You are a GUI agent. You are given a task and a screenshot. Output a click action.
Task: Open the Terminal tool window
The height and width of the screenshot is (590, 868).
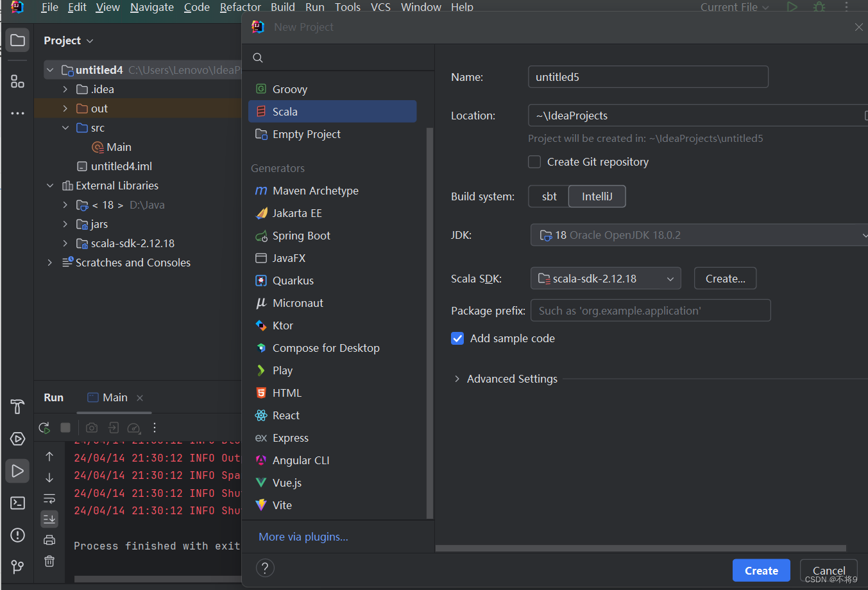(x=17, y=503)
